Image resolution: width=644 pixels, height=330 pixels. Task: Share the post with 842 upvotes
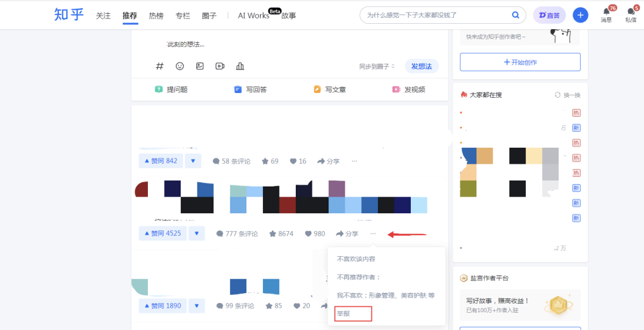(329, 161)
